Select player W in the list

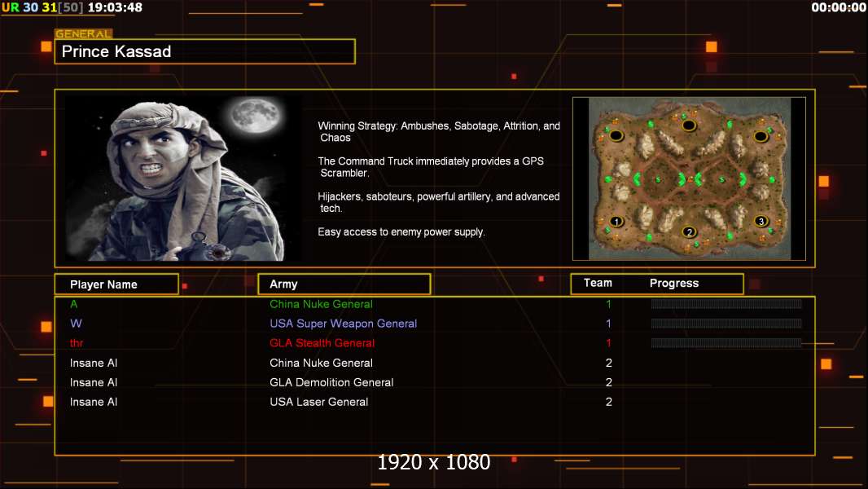point(76,324)
